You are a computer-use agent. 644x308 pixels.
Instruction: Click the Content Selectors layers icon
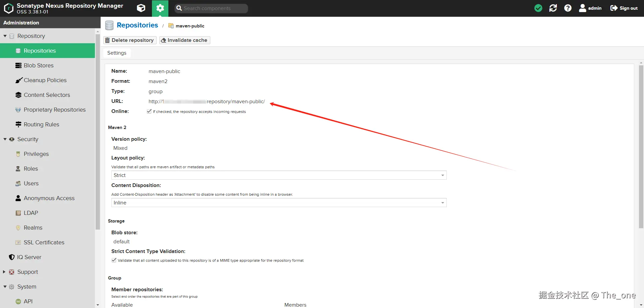tap(18, 95)
